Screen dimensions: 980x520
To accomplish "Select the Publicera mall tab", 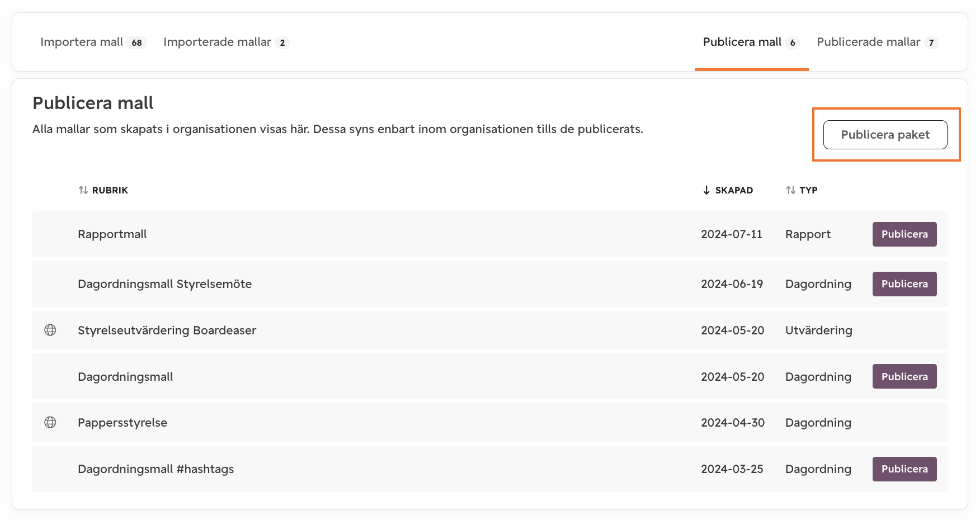I will coord(751,42).
